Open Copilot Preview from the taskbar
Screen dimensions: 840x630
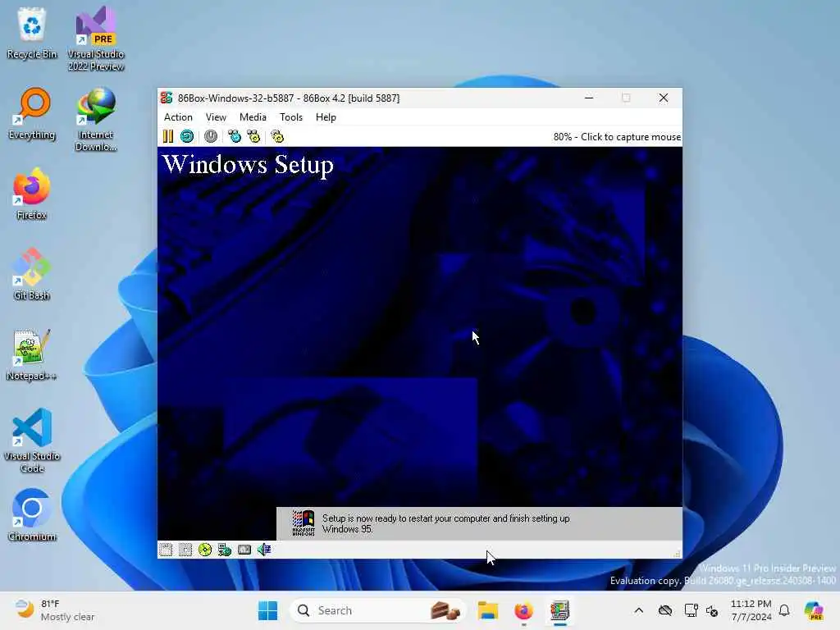tap(814, 610)
